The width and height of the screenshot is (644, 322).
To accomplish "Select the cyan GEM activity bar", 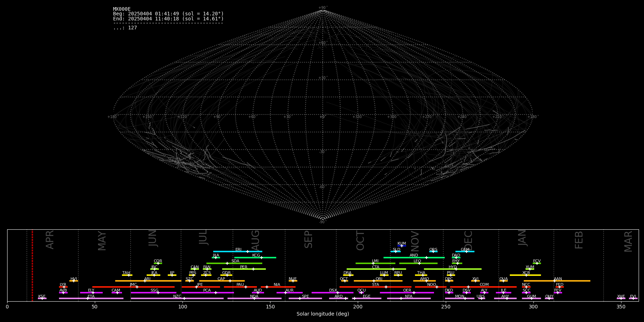I will 465,252.
